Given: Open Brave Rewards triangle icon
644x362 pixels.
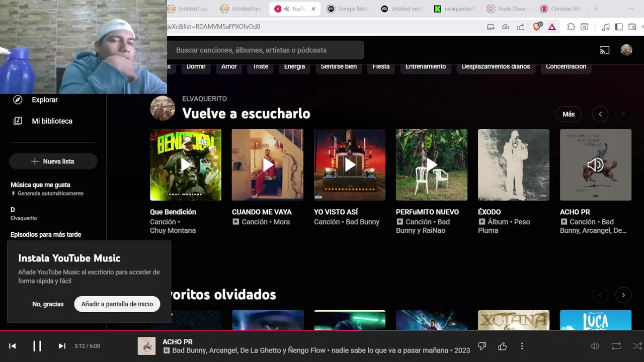Looking at the screenshot, I should pos(552,27).
